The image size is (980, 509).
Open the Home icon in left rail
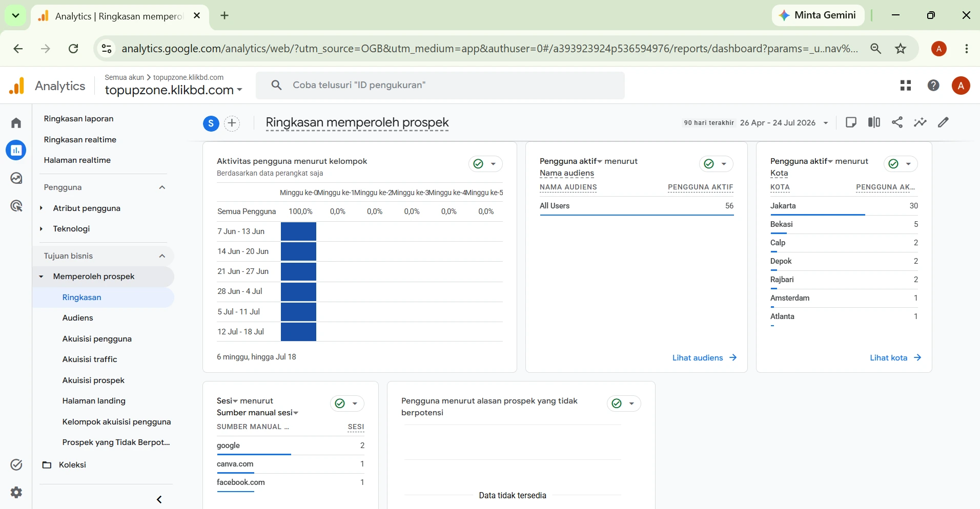pos(16,123)
